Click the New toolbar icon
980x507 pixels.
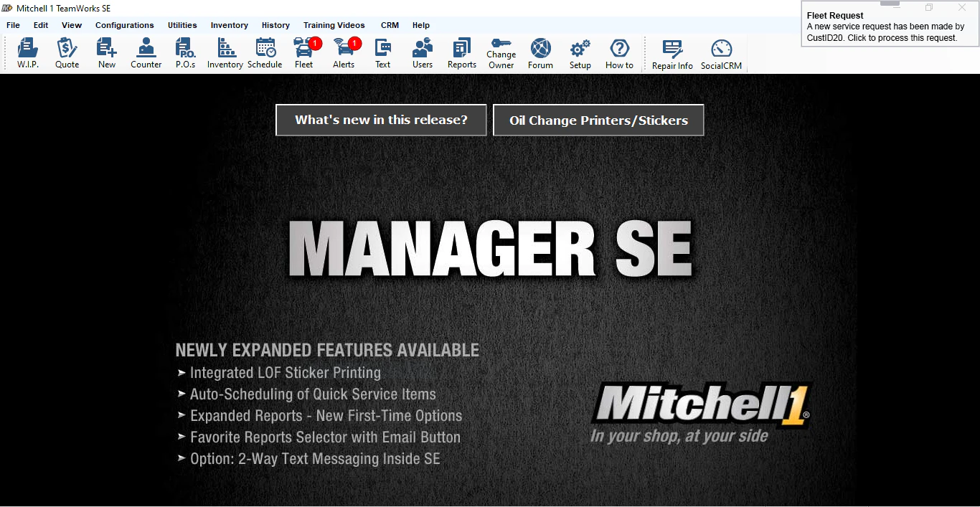107,54
